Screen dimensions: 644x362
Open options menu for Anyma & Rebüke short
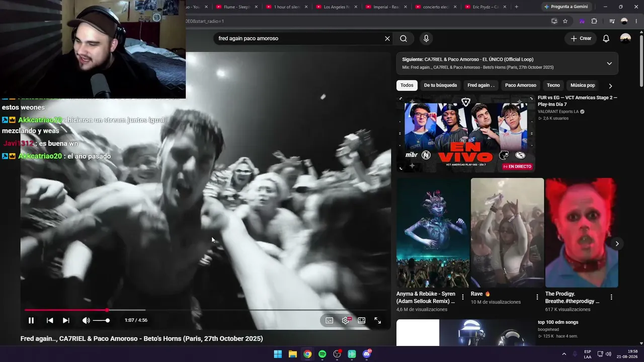(463, 297)
